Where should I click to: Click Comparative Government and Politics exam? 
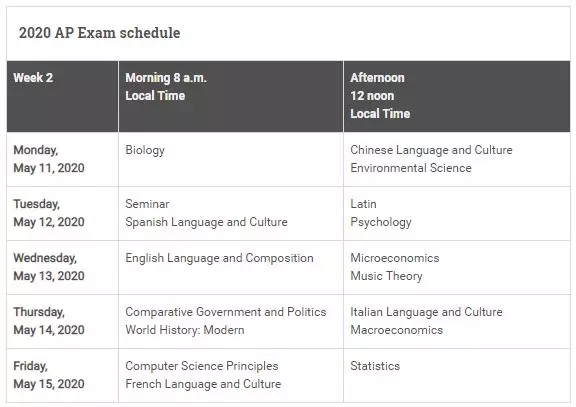click(x=226, y=312)
